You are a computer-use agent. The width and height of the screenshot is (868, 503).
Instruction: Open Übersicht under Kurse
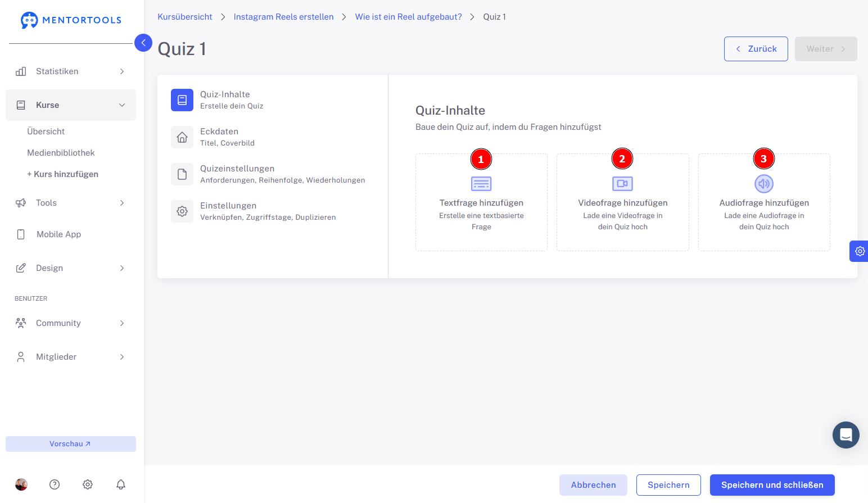[x=46, y=132]
